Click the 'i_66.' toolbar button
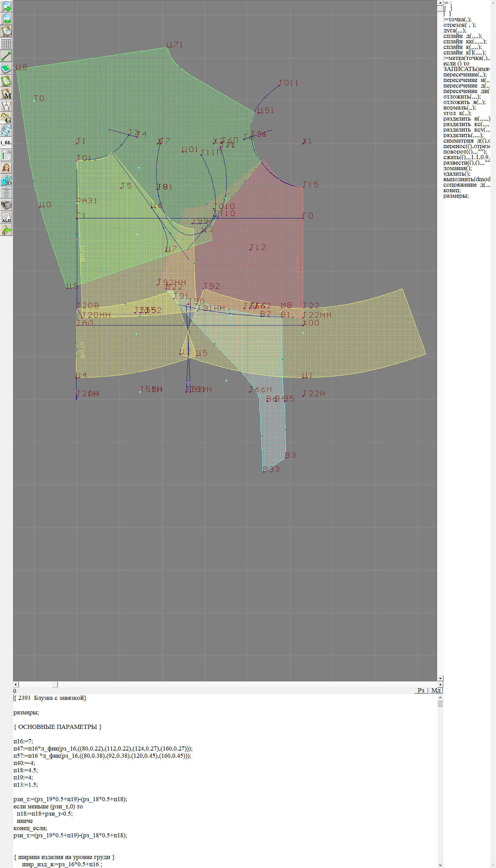 click(6, 143)
